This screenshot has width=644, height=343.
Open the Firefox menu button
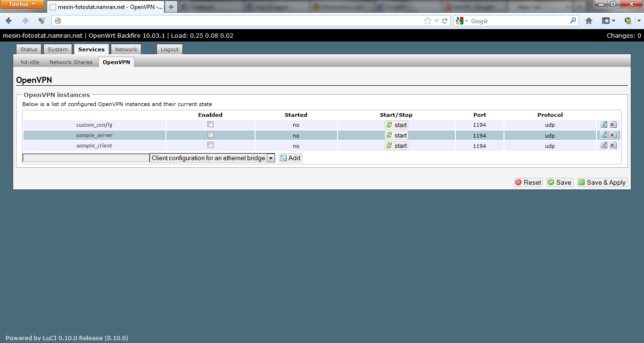[x=22, y=5]
